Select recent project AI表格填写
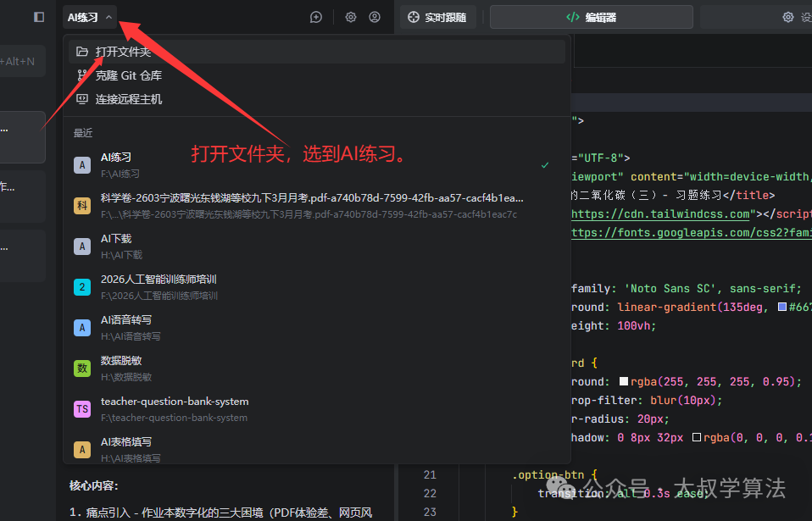Viewport: 812px width, 521px height. [x=316, y=448]
